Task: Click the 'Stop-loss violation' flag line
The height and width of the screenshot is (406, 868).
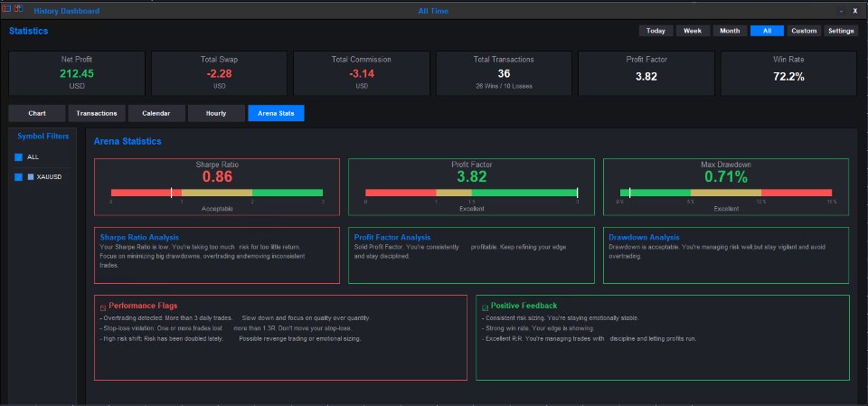Action: pyautogui.click(x=226, y=328)
